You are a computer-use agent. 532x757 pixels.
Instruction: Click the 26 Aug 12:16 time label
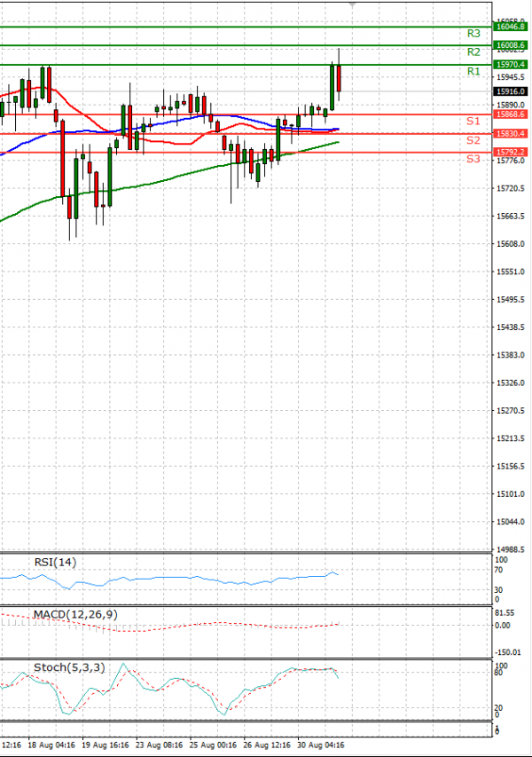pos(267,745)
